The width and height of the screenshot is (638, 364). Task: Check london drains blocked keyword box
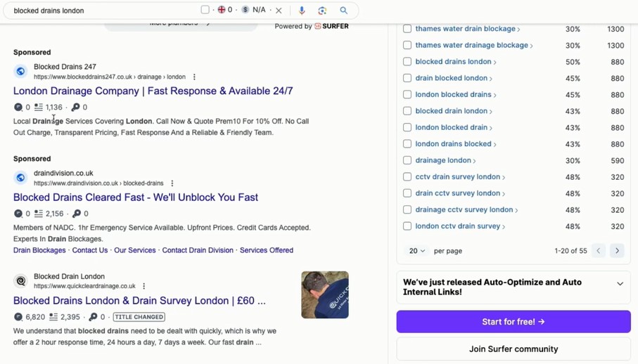[407, 144]
